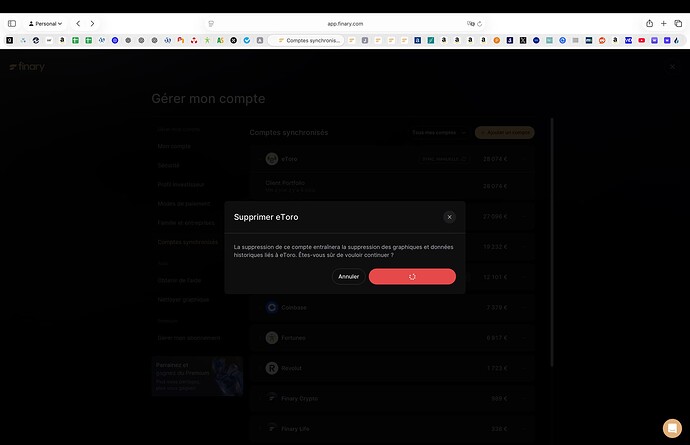Click the translate page icon
The width and height of the screenshot is (690, 445).
click(470, 24)
